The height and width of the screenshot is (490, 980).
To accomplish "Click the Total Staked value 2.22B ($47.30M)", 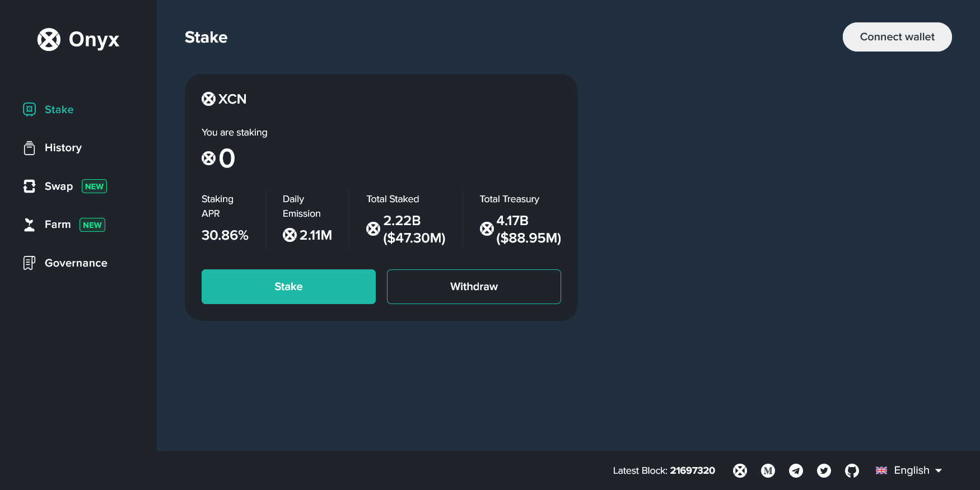I will pyautogui.click(x=414, y=229).
